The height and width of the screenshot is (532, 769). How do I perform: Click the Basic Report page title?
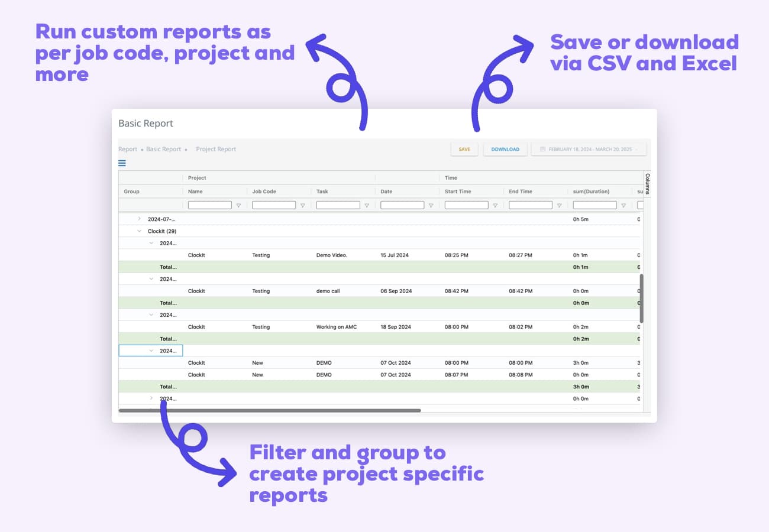[146, 124]
